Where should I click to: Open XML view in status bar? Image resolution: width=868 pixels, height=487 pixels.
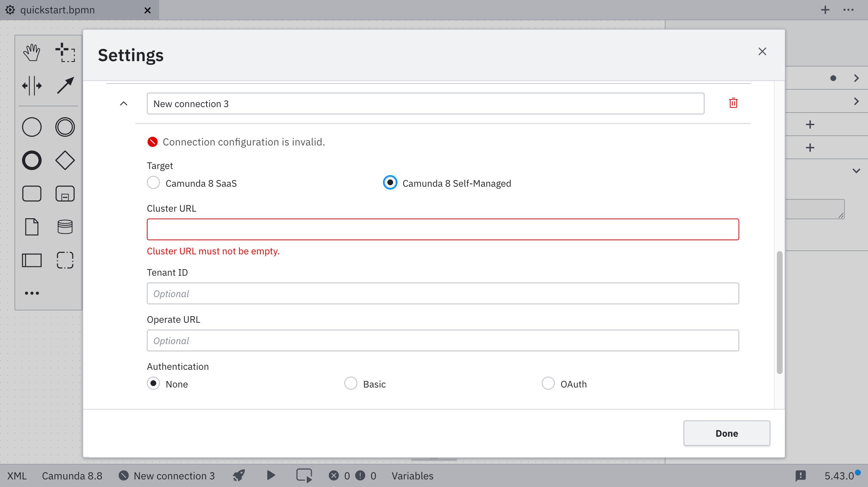coord(17,476)
